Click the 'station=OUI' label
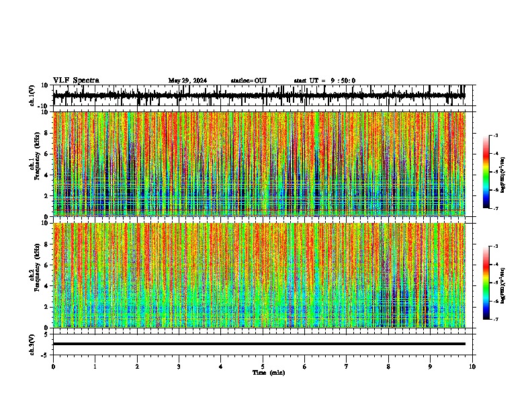The height and width of the screenshot is (411, 532). pyautogui.click(x=249, y=81)
